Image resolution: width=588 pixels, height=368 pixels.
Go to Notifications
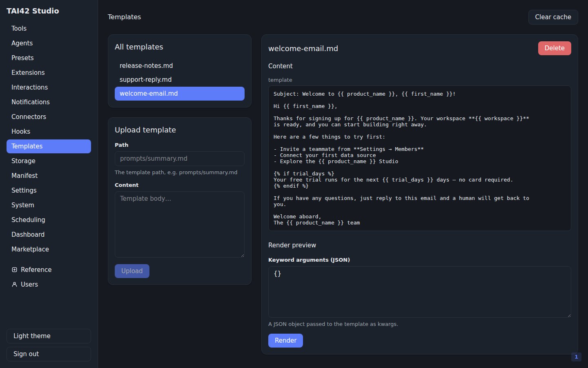coord(49,102)
